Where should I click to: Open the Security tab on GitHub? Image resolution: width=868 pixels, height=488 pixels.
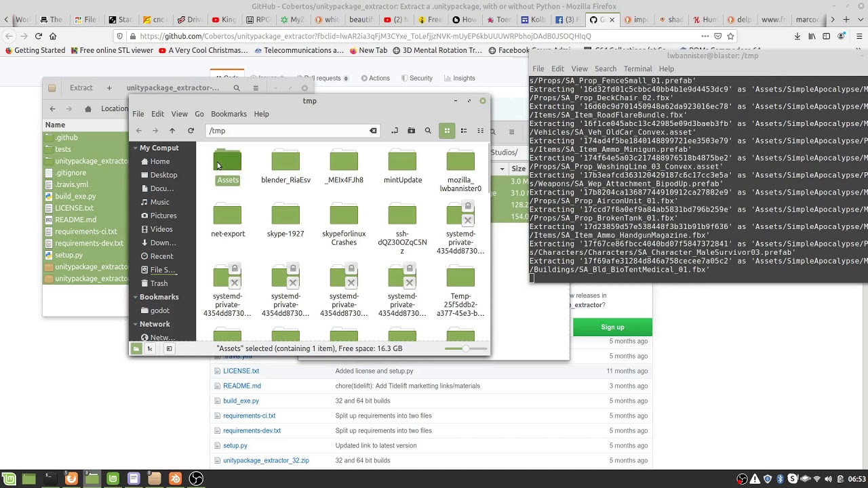point(416,78)
